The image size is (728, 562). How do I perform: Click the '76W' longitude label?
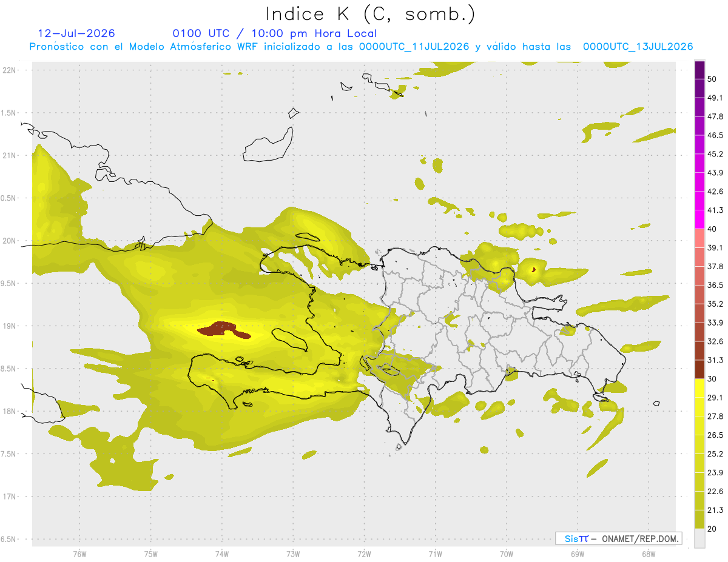pyautogui.click(x=79, y=554)
